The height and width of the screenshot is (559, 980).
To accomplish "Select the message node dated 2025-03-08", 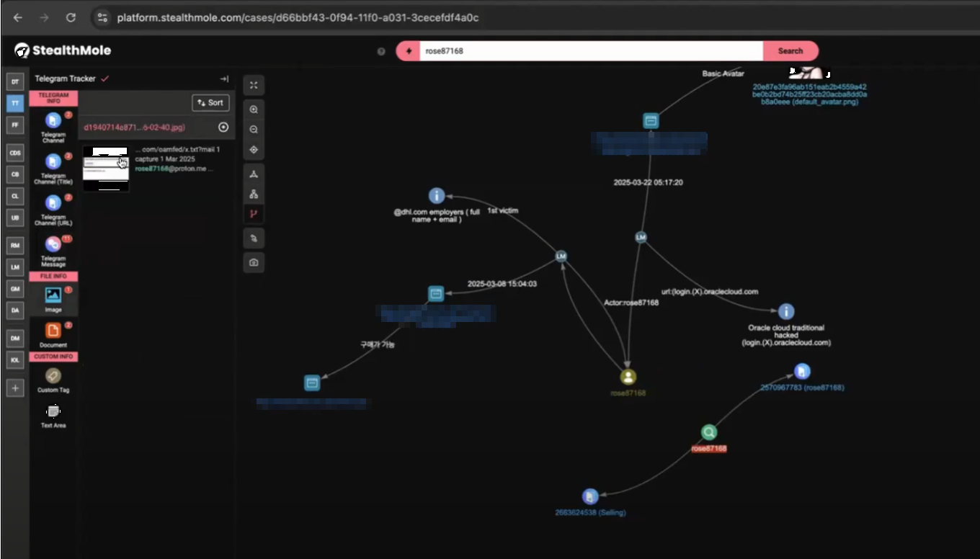I will pos(436,293).
